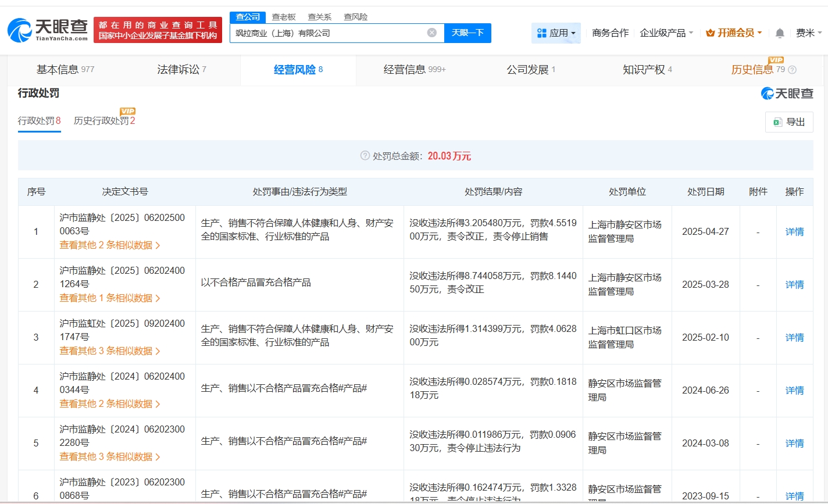Viewport: 828px width, 504px height.
Task: Open 详情 link for penalty record 3
Action: (794, 337)
